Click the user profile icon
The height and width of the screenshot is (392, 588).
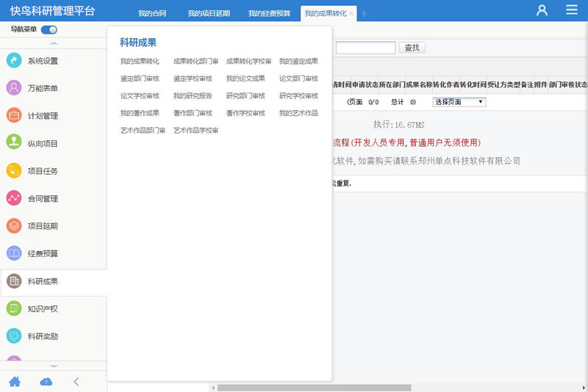tap(542, 10)
